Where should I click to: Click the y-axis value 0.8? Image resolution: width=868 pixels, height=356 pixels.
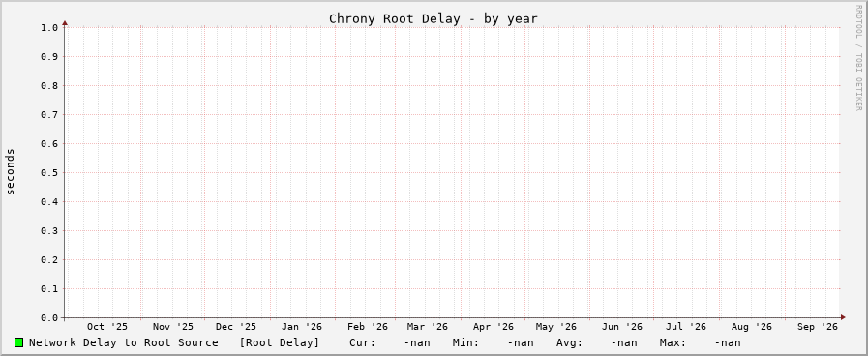pyautogui.click(x=49, y=86)
